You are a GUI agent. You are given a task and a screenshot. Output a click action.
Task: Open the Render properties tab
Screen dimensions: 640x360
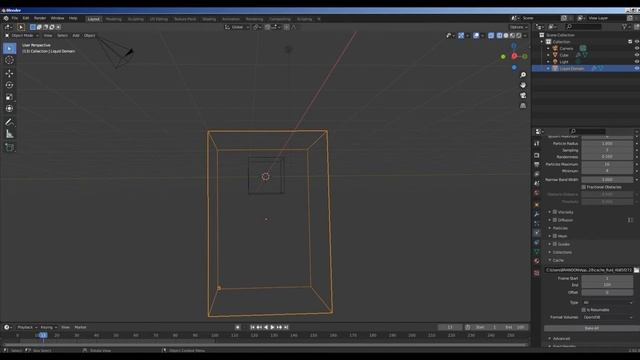pos(537,155)
